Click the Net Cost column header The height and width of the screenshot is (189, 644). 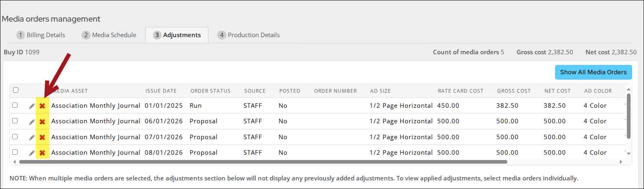point(558,91)
